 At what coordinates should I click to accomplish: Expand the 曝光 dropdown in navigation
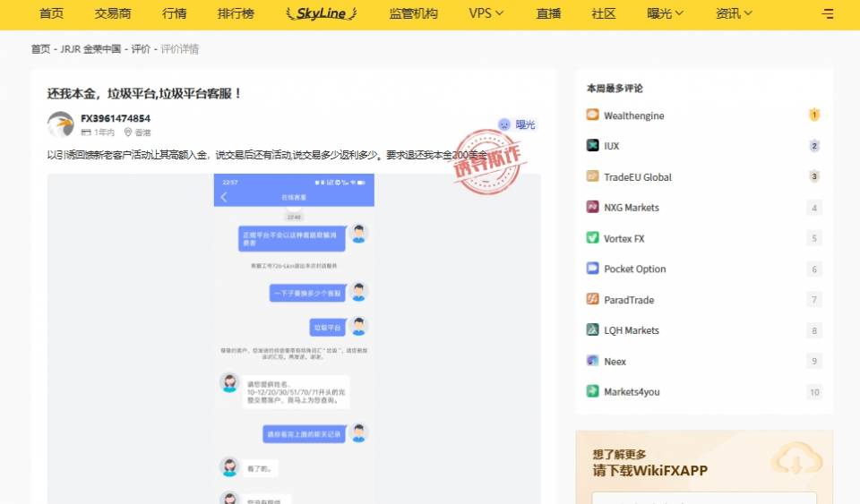click(665, 13)
